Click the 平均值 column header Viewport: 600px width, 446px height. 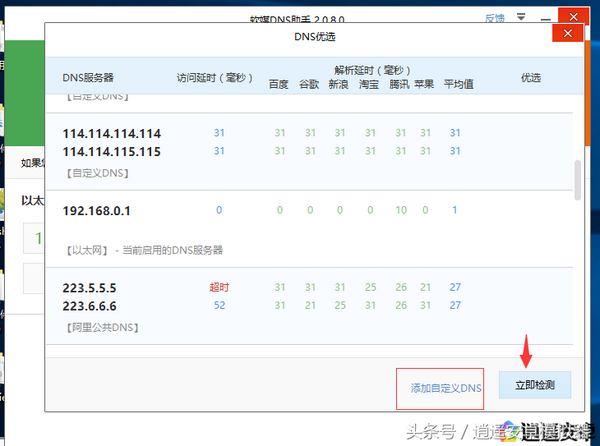pos(458,84)
